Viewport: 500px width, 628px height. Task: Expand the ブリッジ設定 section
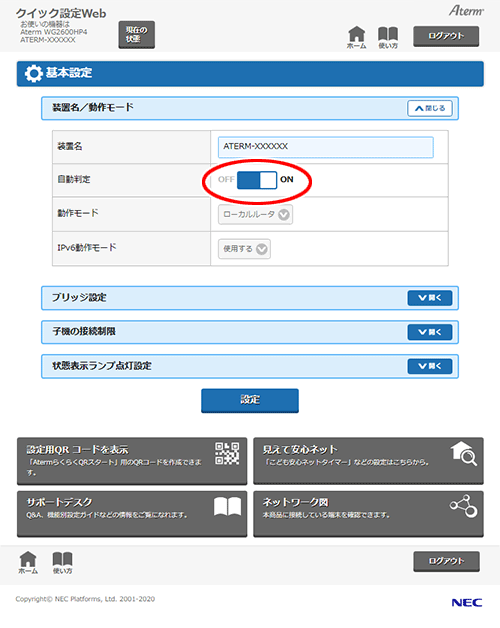click(x=430, y=298)
